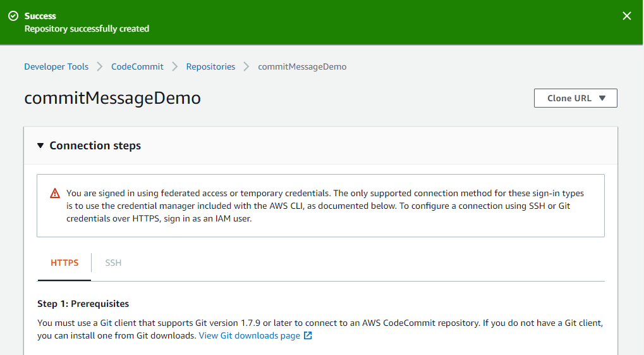This screenshot has height=355, width=644.
Task: Click the Connection steps section header
Action: pyautogui.click(x=95, y=146)
